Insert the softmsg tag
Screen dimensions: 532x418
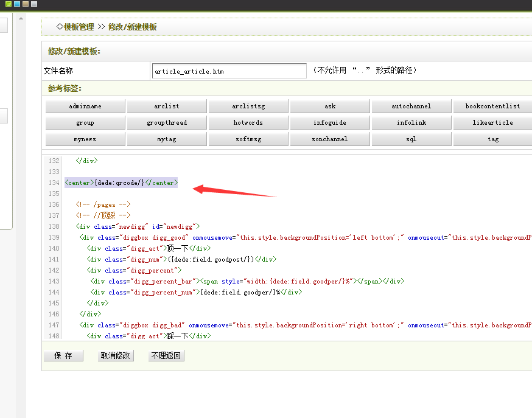(x=248, y=139)
